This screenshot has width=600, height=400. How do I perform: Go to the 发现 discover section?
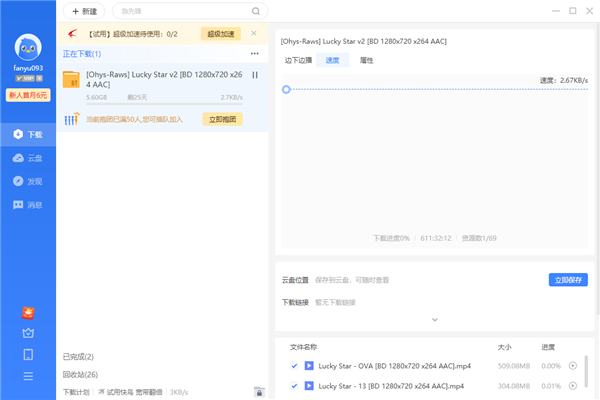tap(28, 181)
